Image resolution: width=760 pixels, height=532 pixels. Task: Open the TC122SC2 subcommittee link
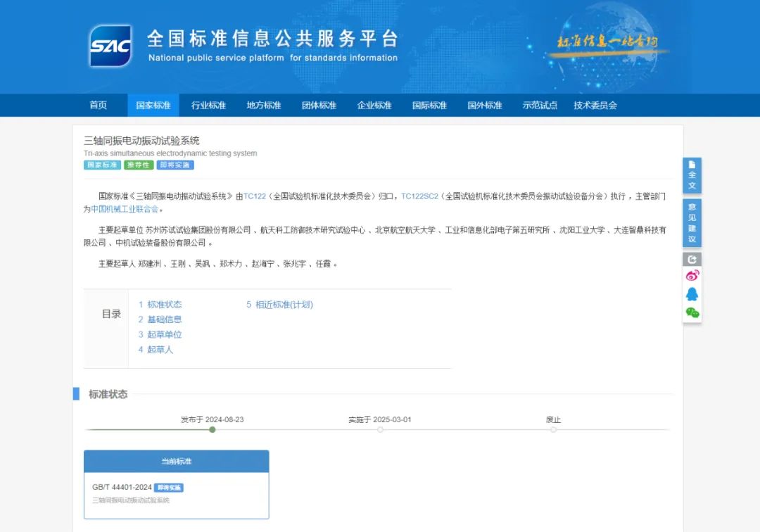pos(419,196)
